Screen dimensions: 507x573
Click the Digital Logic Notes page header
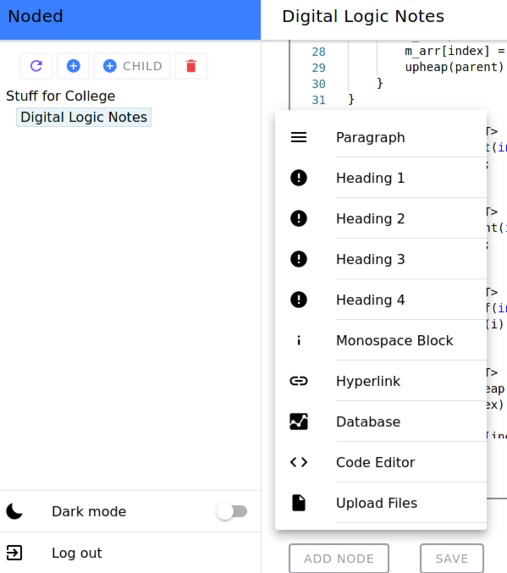pos(363,16)
